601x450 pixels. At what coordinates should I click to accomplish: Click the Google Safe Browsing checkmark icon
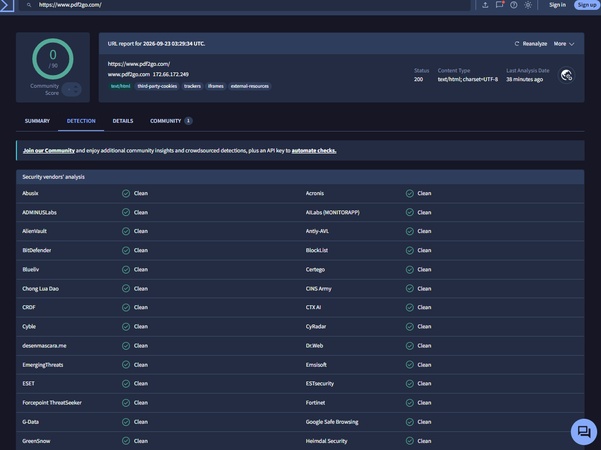409,422
